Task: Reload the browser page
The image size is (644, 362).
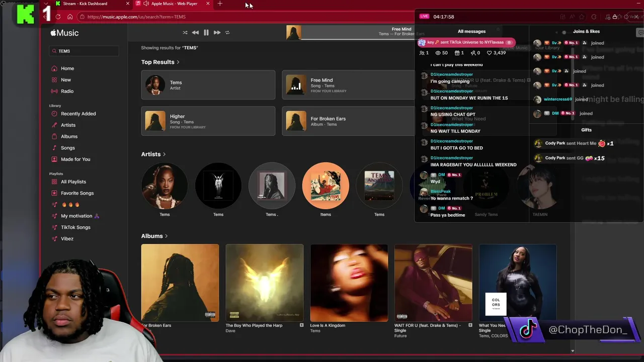Action: tap(58, 17)
